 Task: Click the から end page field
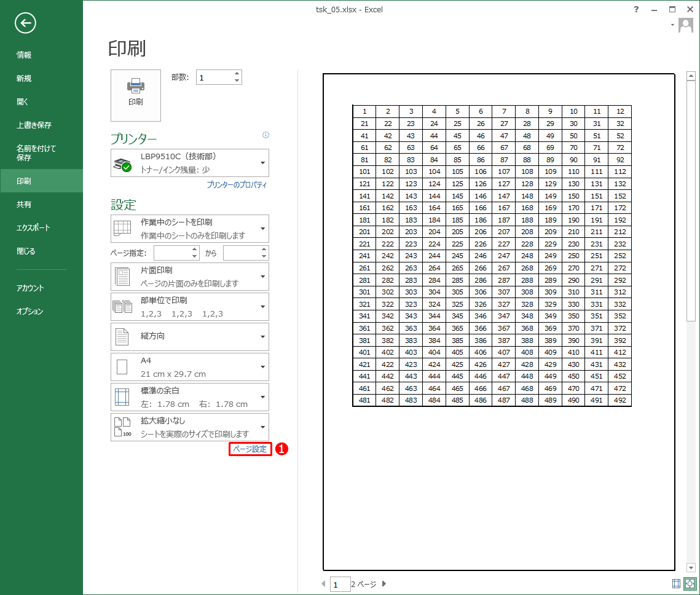[242, 253]
